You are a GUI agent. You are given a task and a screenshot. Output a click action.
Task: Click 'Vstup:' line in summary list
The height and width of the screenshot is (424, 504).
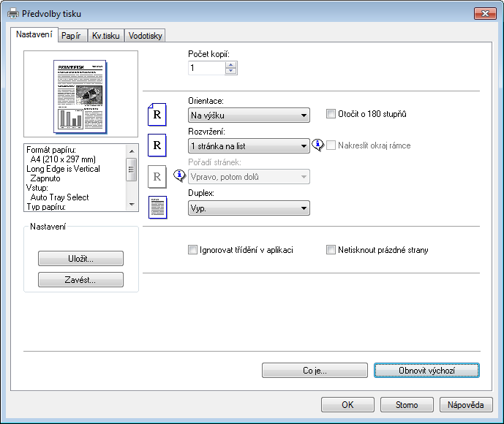tap(37, 188)
